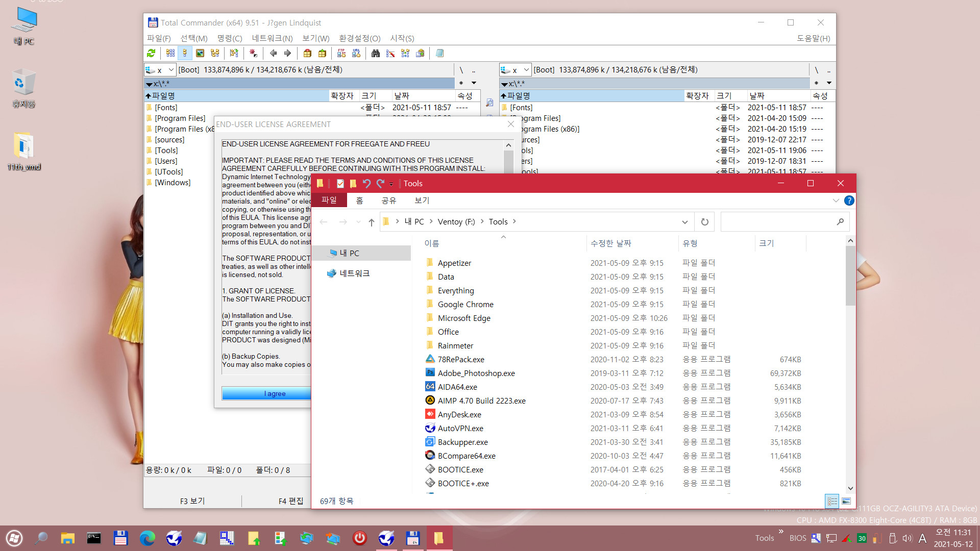980x551 pixels.
Task: Click the Explorer vertical scrollbar thumb
Action: [850, 275]
